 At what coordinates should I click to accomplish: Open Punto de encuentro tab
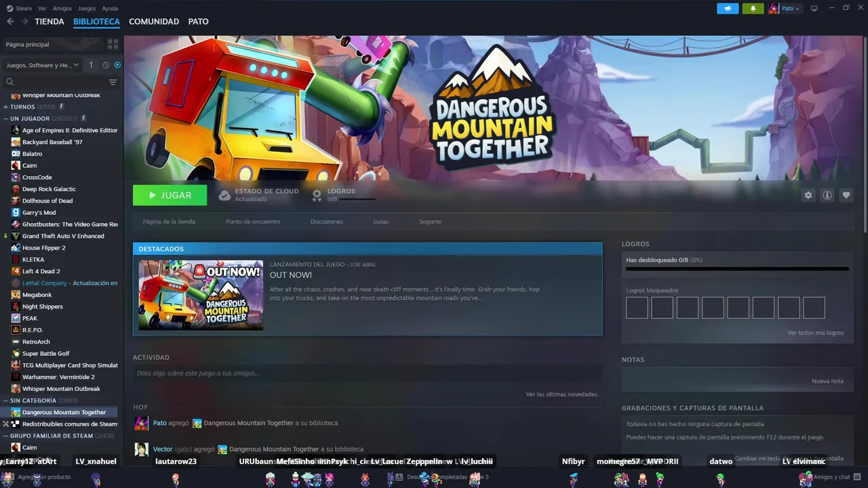(253, 222)
